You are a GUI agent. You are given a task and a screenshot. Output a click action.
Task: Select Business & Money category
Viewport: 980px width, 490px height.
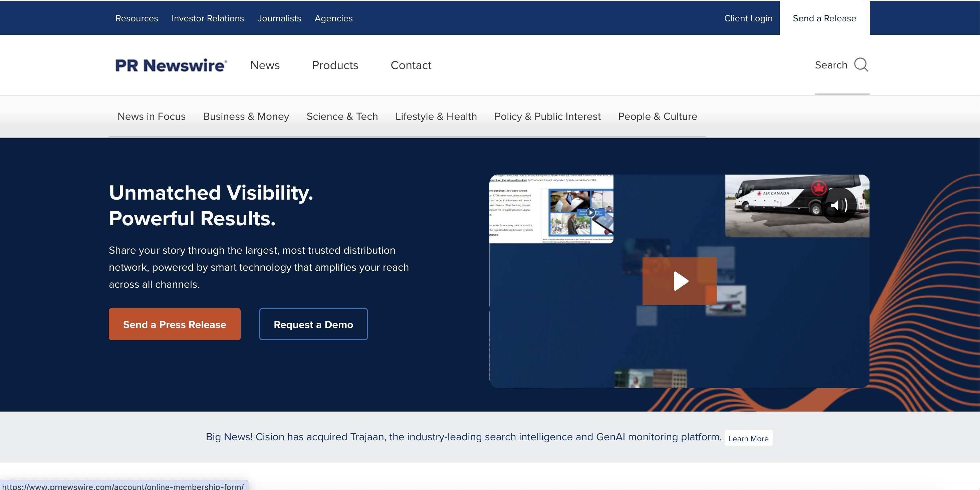coord(246,116)
